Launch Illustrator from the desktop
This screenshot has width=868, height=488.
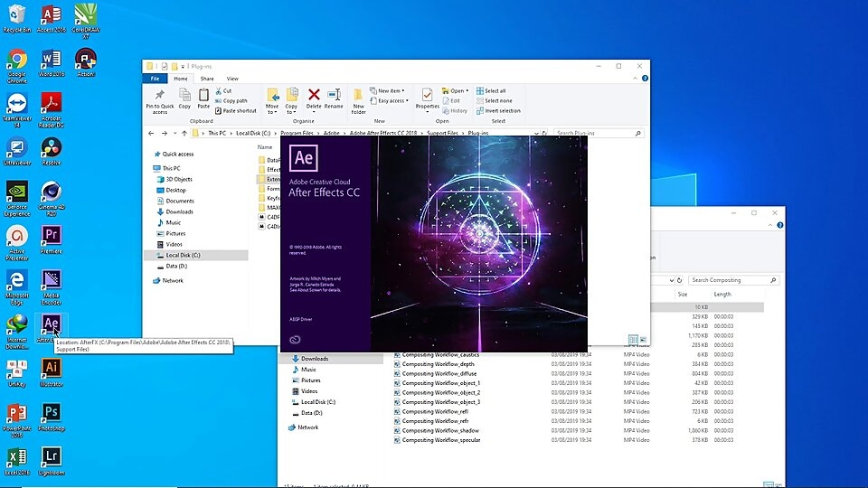[51, 373]
